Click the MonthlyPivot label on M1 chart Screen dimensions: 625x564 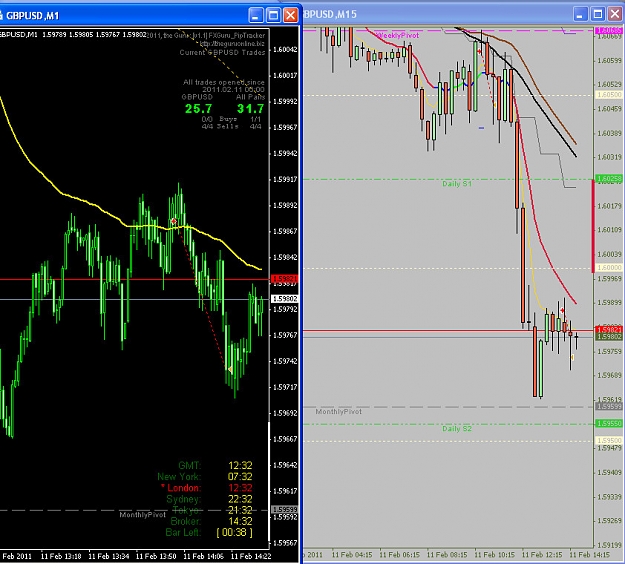(142, 515)
